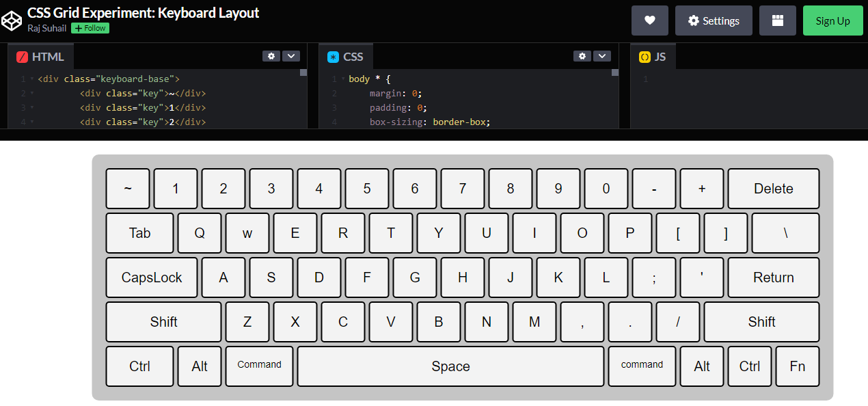Expand the CSS editor chevron dropdown

click(601, 56)
